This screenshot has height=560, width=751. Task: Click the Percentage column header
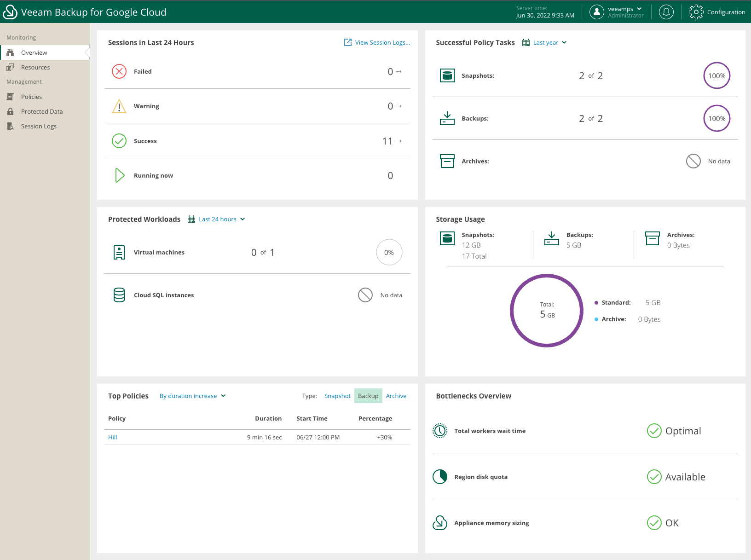pos(375,418)
